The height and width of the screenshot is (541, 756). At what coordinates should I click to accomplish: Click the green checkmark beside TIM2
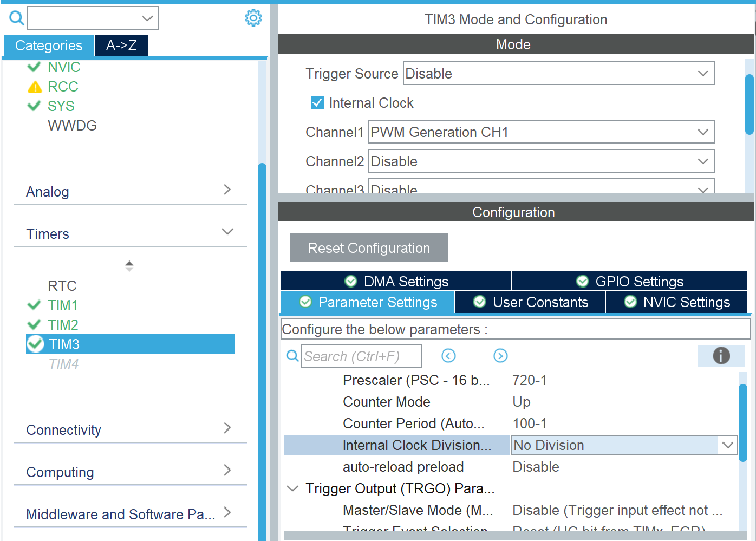(x=34, y=324)
